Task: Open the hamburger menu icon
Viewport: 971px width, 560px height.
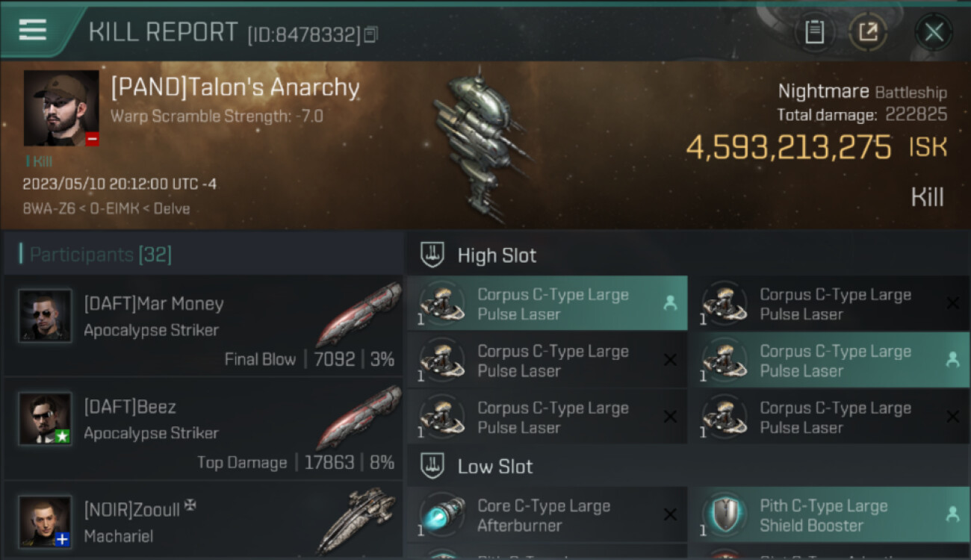Action: click(33, 30)
